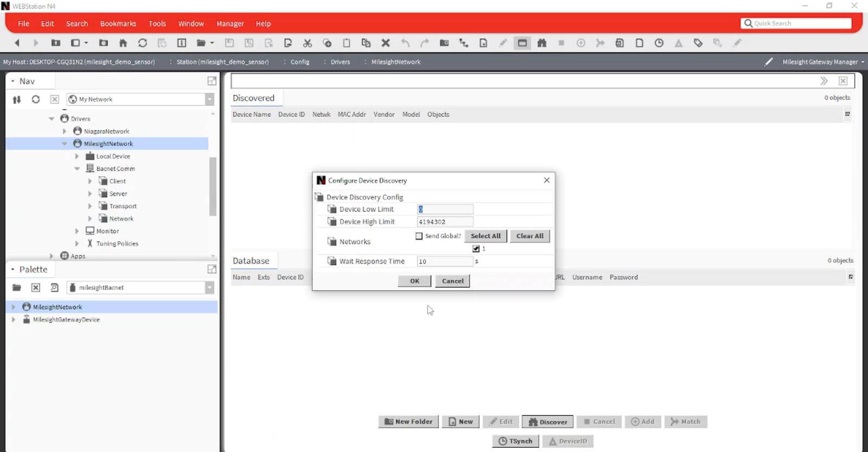Click the bottom Discover button
Image resolution: width=868 pixels, height=452 pixels.
click(548, 422)
